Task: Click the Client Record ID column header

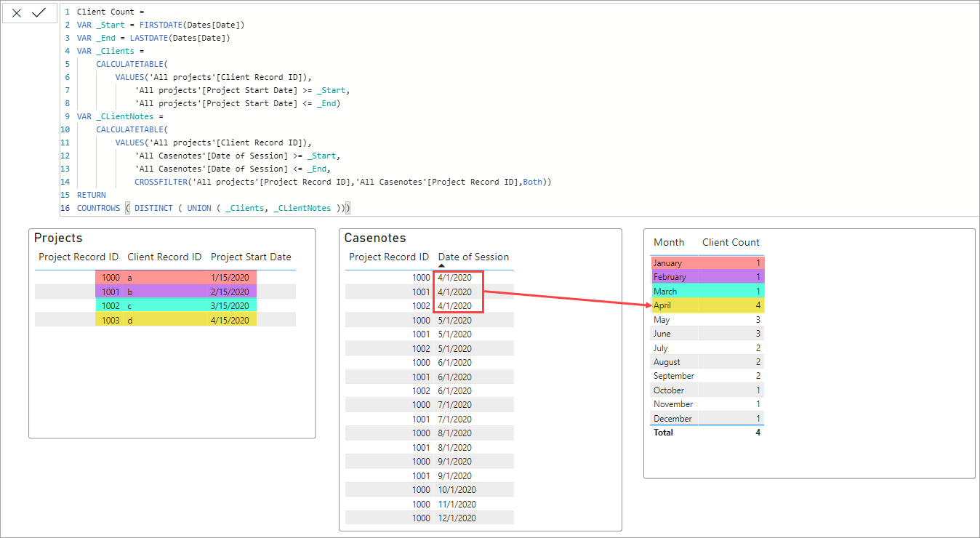Action: (164, 257)
